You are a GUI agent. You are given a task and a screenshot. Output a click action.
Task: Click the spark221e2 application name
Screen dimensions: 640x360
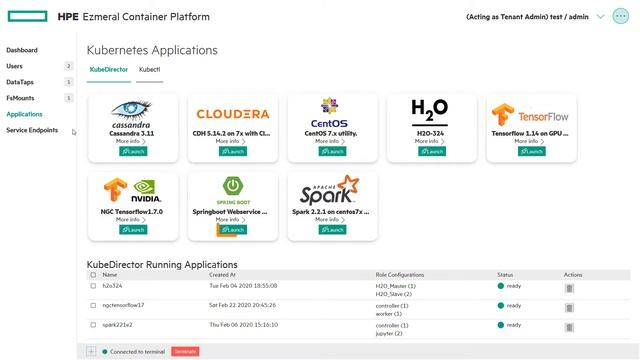[117, 324]
